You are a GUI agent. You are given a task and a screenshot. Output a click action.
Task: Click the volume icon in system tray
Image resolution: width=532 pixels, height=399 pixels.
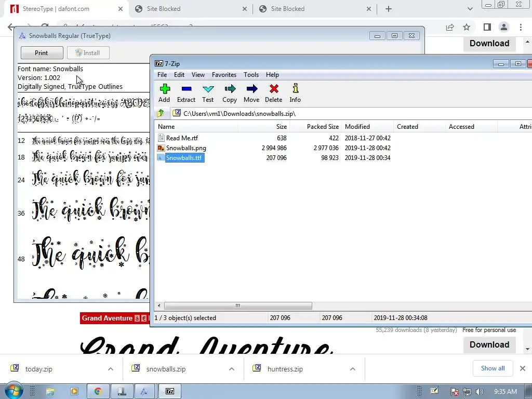point(480,392)
